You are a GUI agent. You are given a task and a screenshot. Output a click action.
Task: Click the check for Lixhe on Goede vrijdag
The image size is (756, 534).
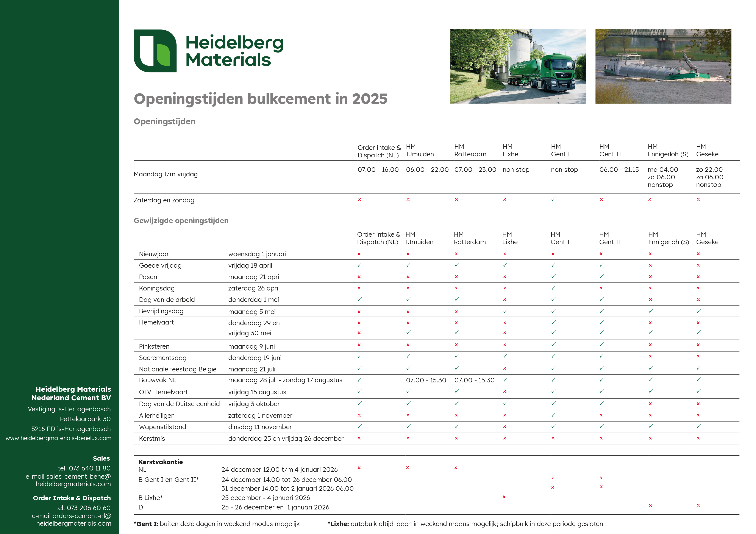click(x=505, y=265)
